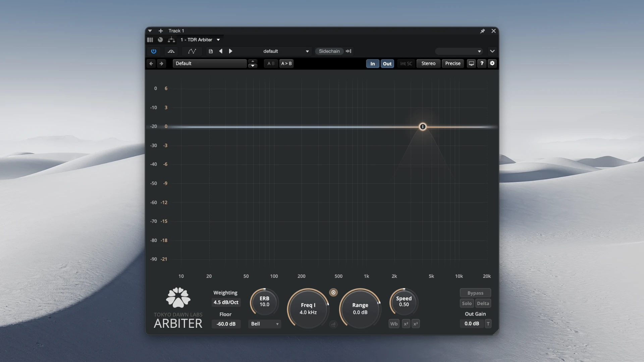This screenshot has width=644, height=362.
Task: Click the Int SC button
Action: [406, 64]
